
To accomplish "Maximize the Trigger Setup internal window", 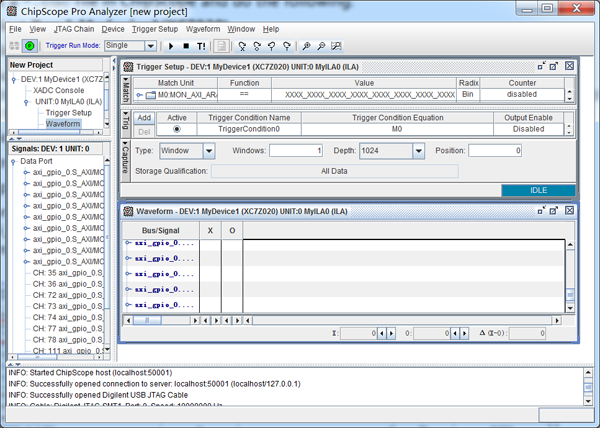I will 554,66.
